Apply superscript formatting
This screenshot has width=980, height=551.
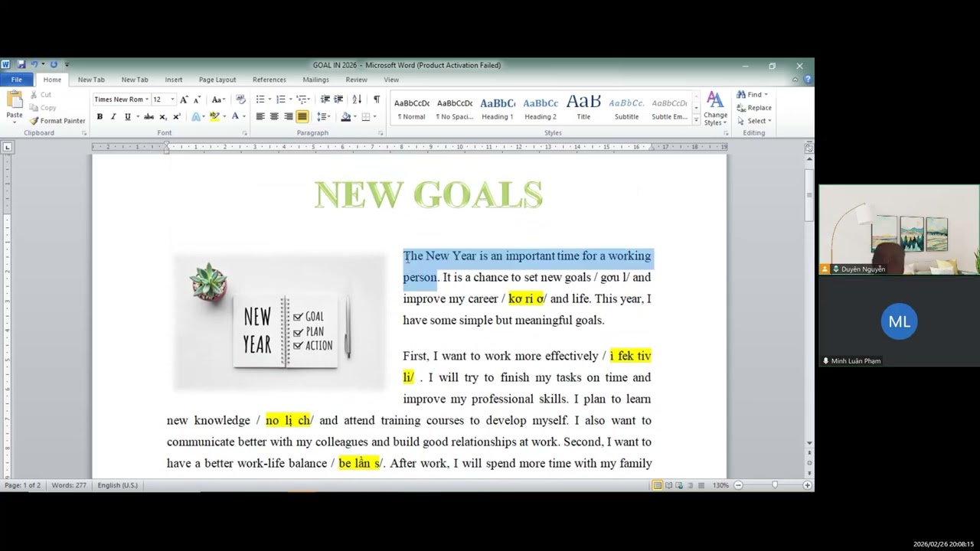(x=177, y=117)
